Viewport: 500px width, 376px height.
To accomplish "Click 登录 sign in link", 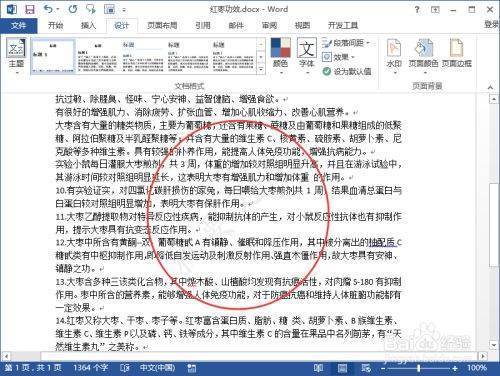I will (492, 24).
